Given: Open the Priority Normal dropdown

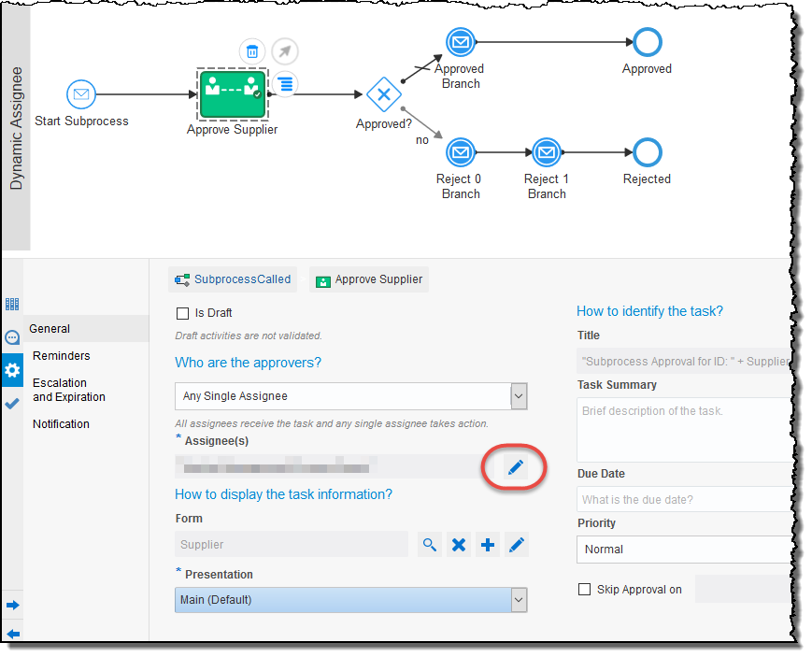Looking at the screenshot, I should point(684,550).
